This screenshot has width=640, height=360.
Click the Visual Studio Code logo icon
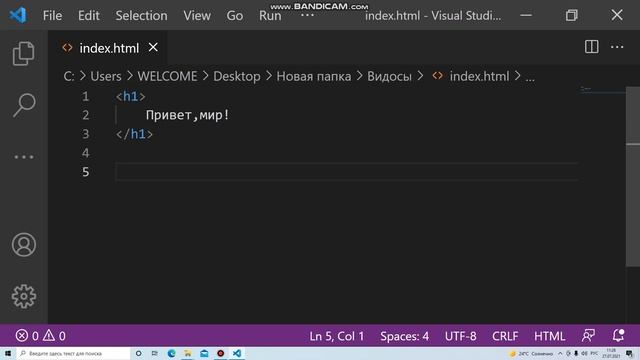click(18, 16)
